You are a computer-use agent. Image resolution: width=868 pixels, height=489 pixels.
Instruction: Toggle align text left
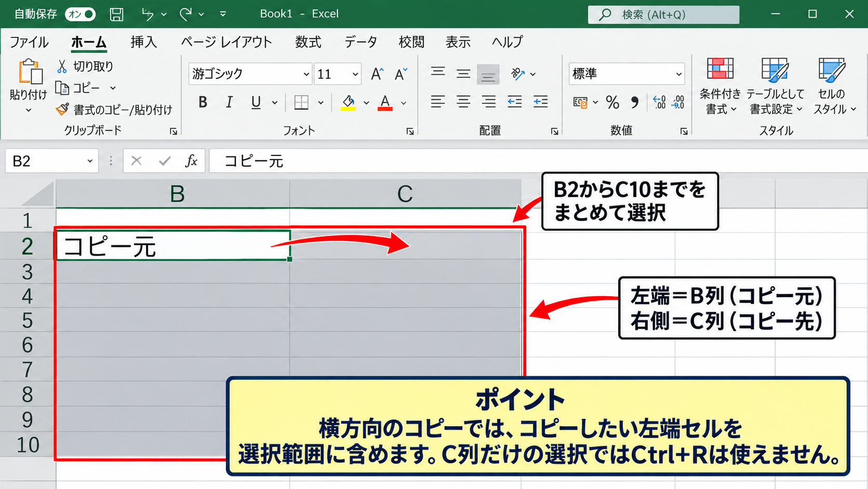pyautogui.click(x=438, y=101)
